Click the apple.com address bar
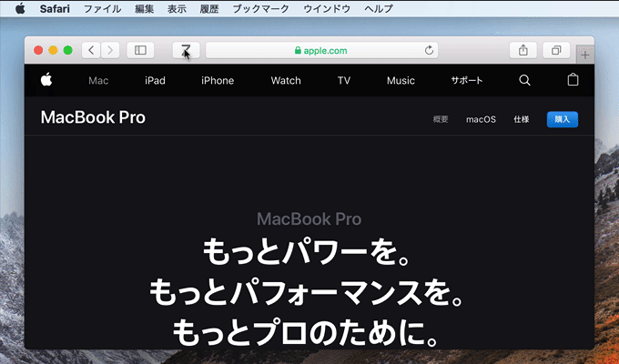Viewport: 619px width, 364px height. [321, 50]
